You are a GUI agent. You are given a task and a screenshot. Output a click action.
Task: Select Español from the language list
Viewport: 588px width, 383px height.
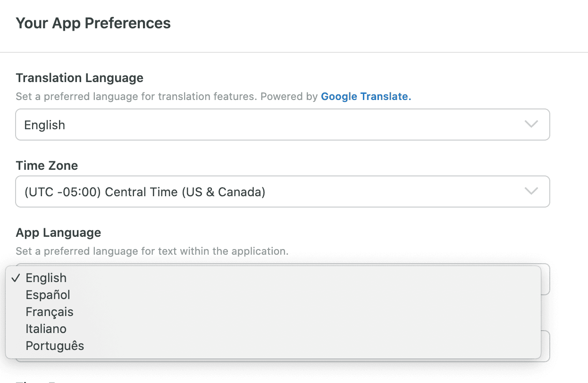(x=48, y=295)
